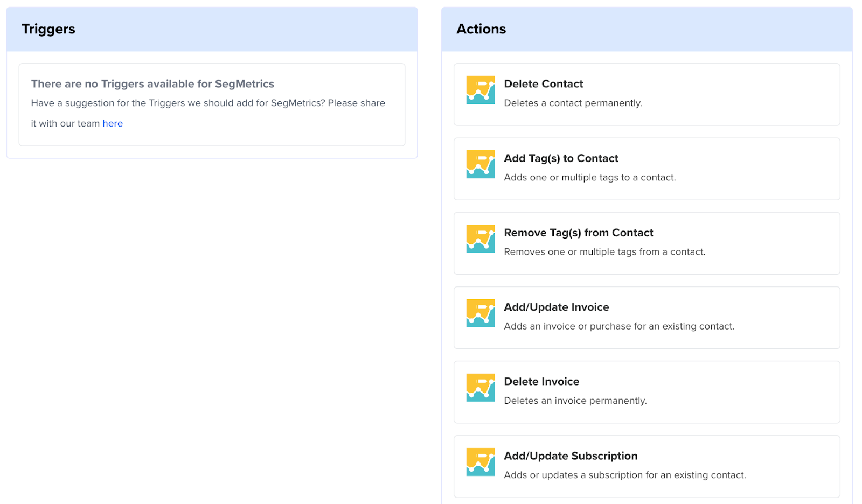The height and width of the screenshot is (504, 862).
Task: Click SegMetrics icon beside Add/Update Subscription
Action: pyautogui.click(x=480, y=462)
